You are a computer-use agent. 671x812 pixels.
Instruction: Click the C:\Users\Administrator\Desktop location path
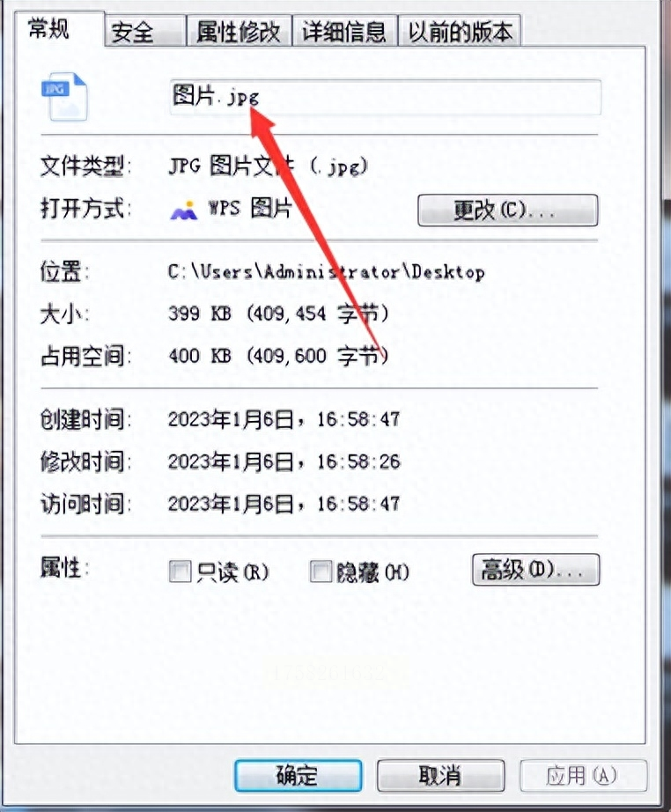pos(327,272)
